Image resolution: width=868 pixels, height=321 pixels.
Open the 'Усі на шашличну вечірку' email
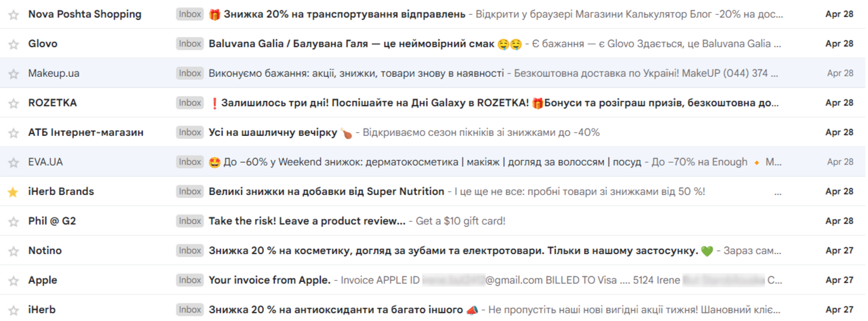pyautogui.click(x=273, y=132)
